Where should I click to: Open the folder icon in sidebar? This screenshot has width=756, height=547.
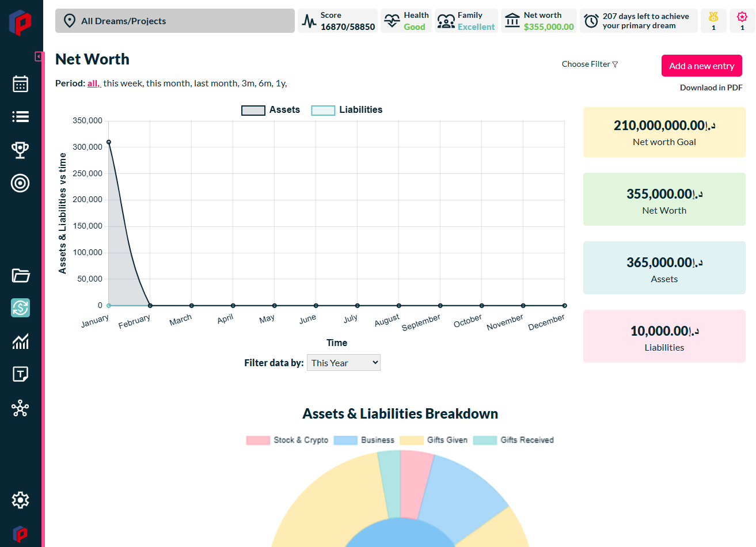[x=20, y=275]
